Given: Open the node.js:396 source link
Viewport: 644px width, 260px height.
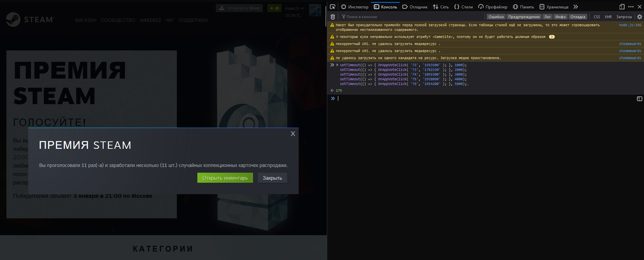Looking at the screenshot, I should click(x=630, y=25).
